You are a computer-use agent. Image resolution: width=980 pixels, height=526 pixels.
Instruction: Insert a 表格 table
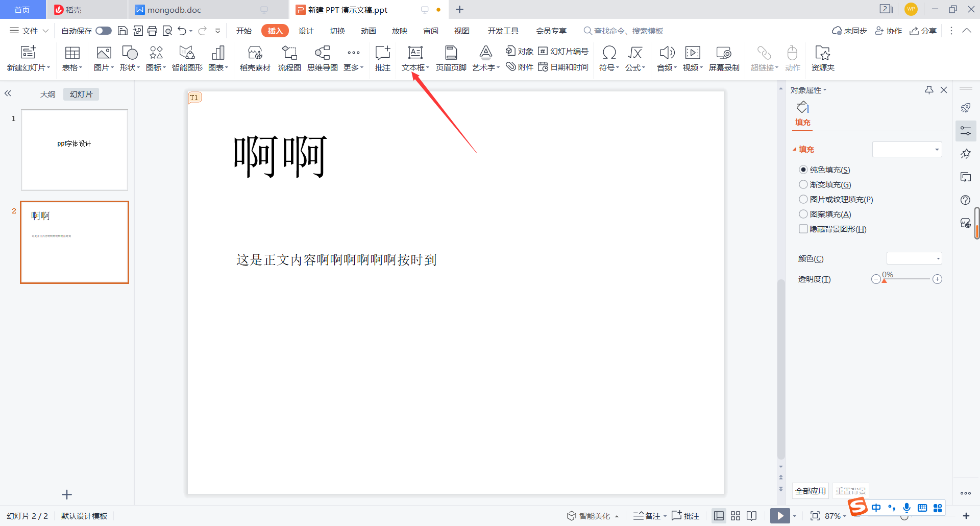[x=72, y=58]
